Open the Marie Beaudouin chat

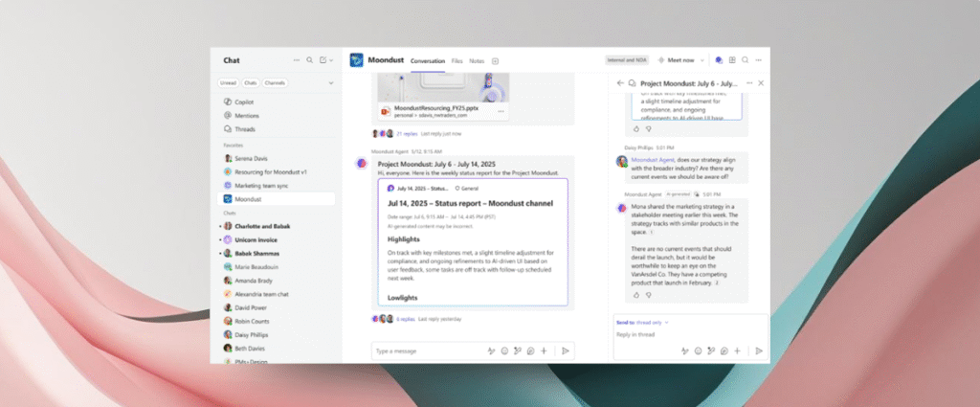pos(277,267)
